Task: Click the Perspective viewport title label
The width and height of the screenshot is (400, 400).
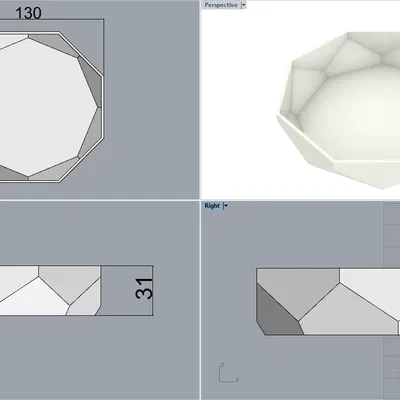Action: (221, 5)
